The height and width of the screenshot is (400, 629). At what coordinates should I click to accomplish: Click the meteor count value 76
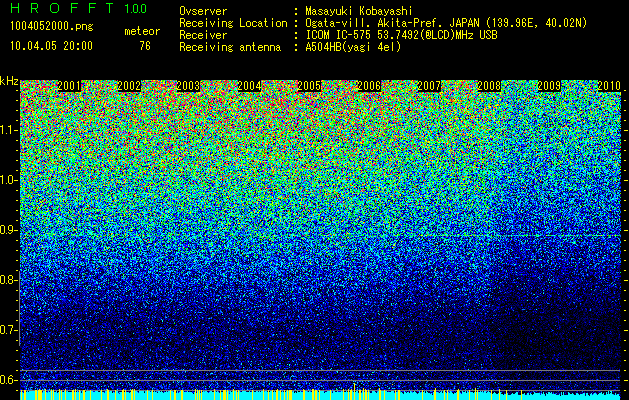tap(145, 46)
